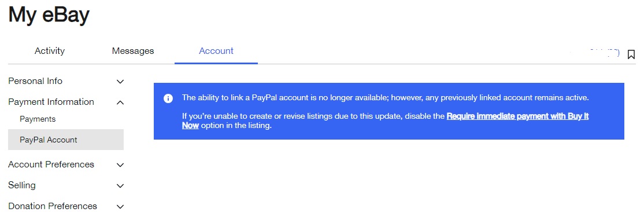This screenshot has height=212, width=644.
Task: Click the My eBay page heading
Action: (x=49, y=15)
